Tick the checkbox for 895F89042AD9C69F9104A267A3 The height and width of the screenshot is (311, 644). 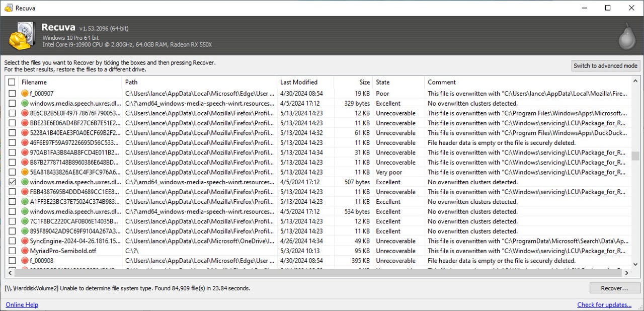(12, 231)
